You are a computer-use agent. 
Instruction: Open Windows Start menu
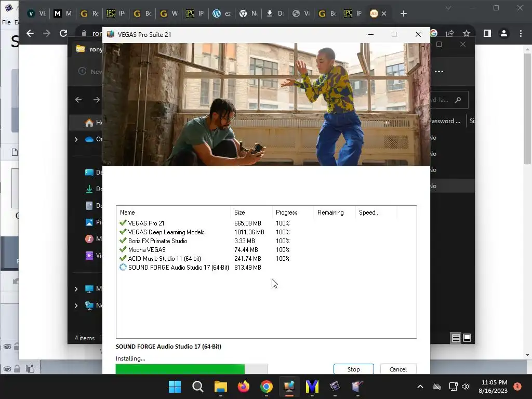(175, 387)
